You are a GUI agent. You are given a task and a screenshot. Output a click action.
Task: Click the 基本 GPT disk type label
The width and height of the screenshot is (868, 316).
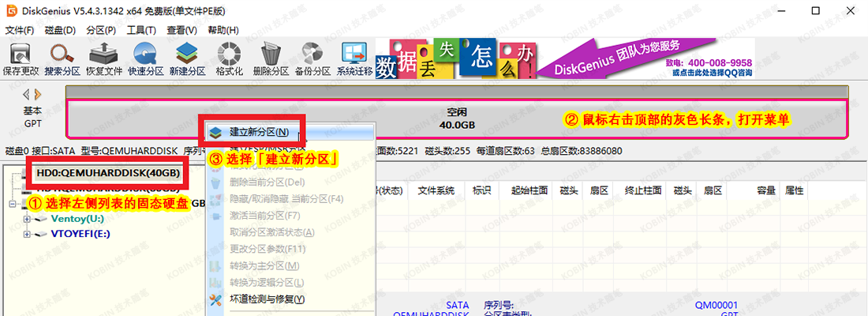point(32,116)
